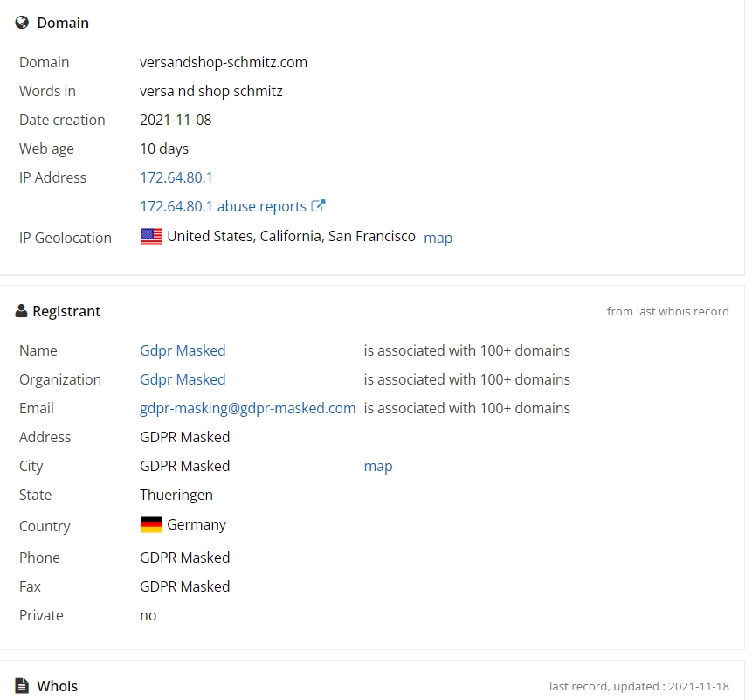
Task: Click the Registrant section heading
Action: tap(66, 311)
